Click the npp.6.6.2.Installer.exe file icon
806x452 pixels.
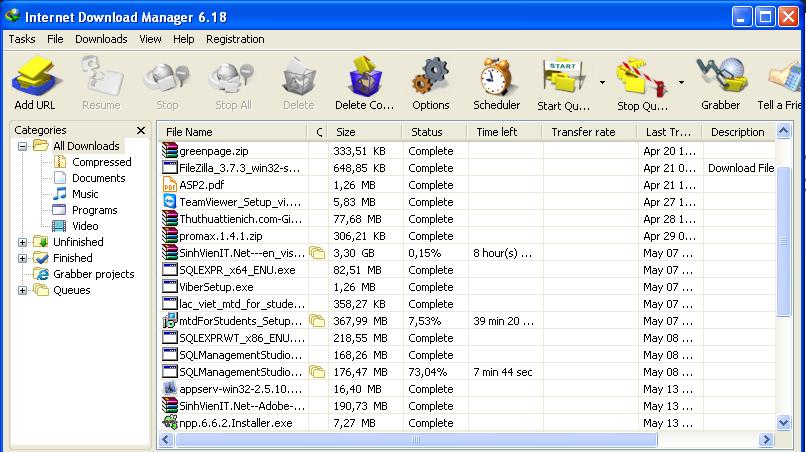170,423
